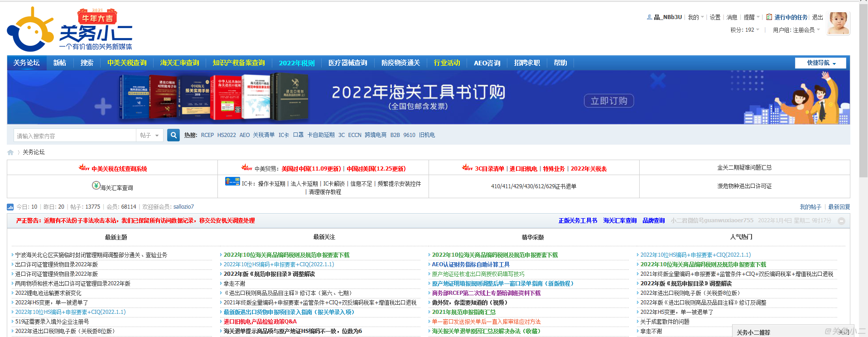Open the 中美关税查询 nav item
The width and height of the screenshot is (868, 337).
point(127,63)
